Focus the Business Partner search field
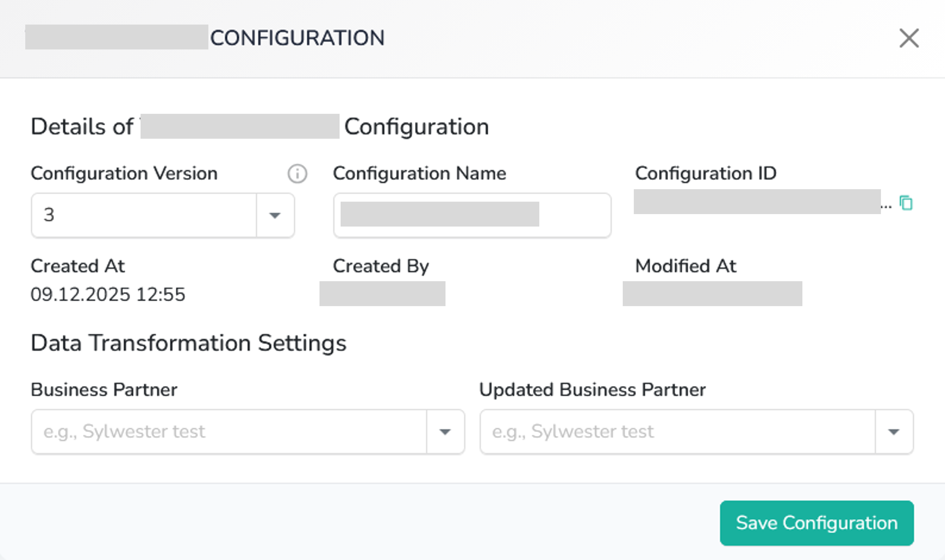The image size is (945, 560). tap(229, 432)
